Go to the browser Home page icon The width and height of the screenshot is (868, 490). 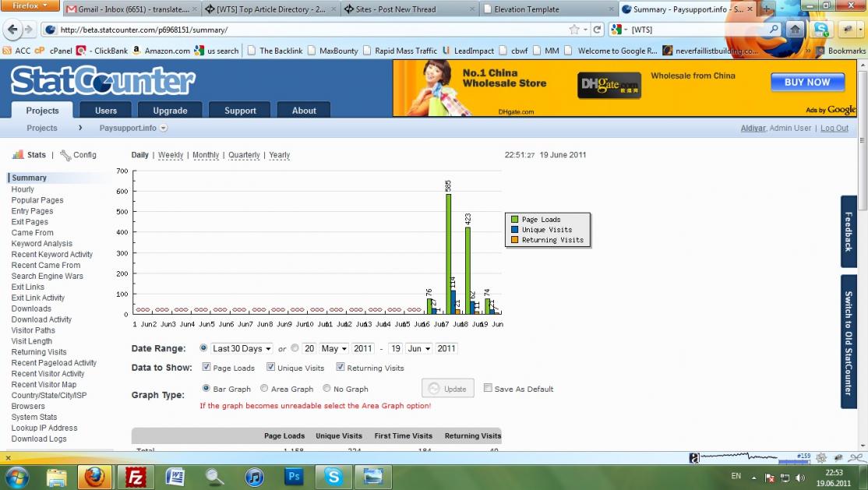click(x=795, y=30)
